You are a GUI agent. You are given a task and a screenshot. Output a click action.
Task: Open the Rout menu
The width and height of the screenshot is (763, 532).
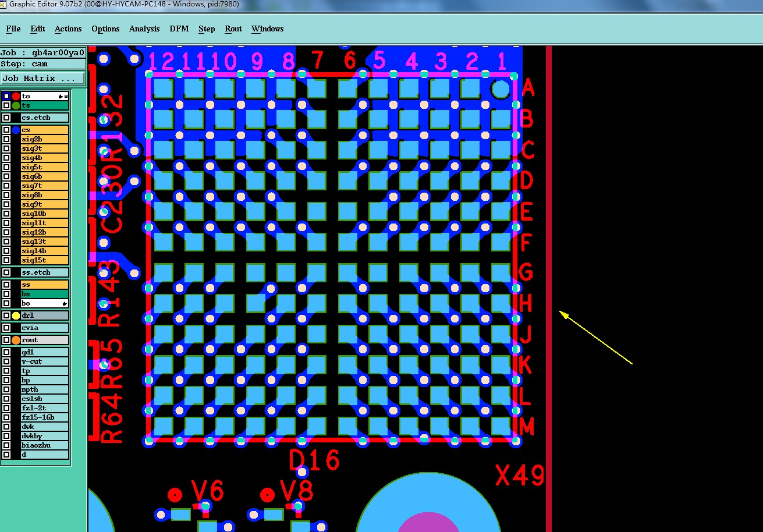coord(233,29)
